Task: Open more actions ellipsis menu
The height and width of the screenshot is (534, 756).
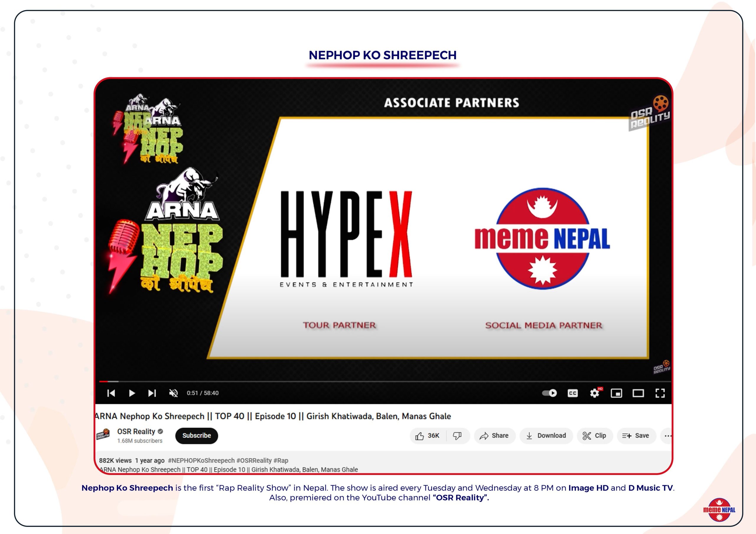Action: pyautogui.click(x=667, y=436)
